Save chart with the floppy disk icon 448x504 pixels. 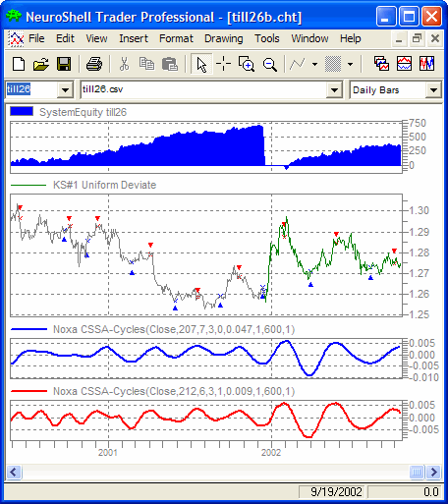[x=64, y=64]
